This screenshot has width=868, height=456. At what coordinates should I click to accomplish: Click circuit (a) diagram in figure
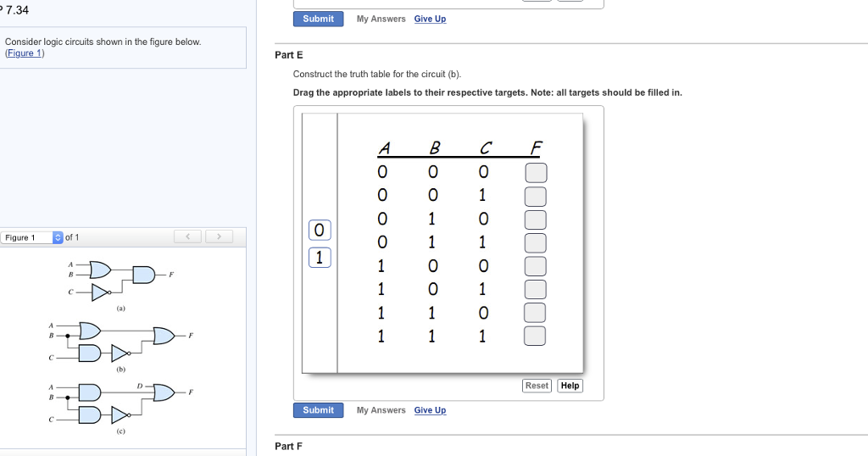(121, 281)
